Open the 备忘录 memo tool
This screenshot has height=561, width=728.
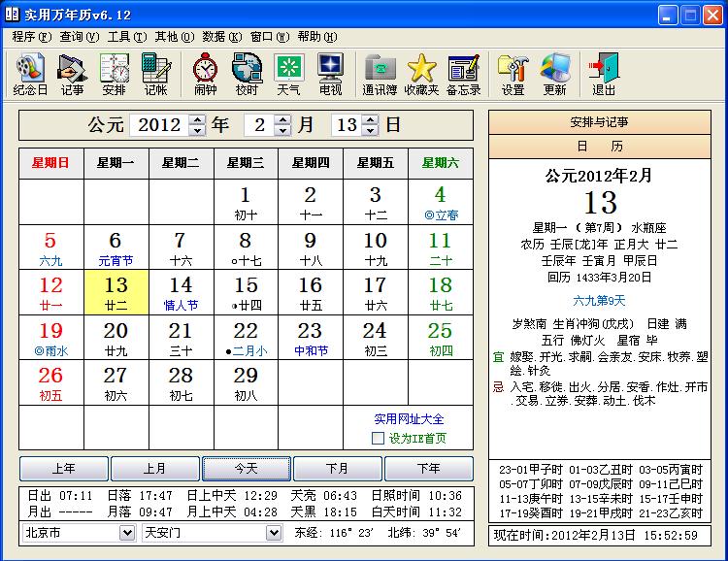[x=463, y=75]
